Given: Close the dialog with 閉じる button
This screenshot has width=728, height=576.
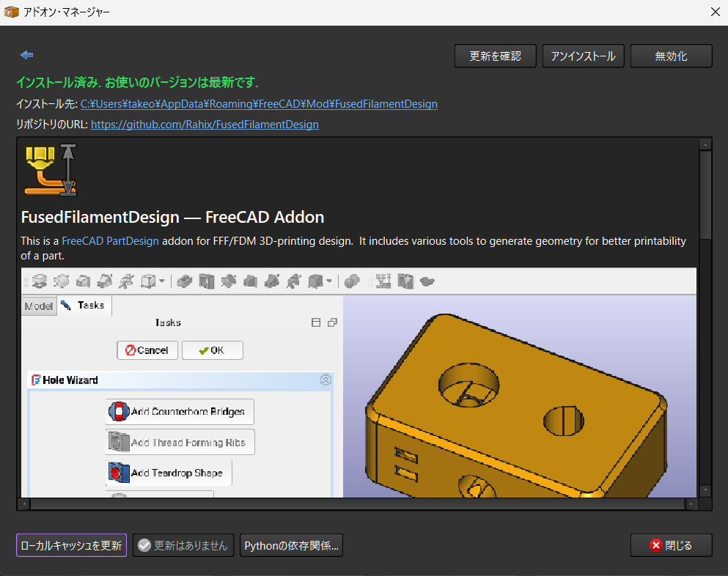Looking at the screenshot, I should [x=671, y=545].
